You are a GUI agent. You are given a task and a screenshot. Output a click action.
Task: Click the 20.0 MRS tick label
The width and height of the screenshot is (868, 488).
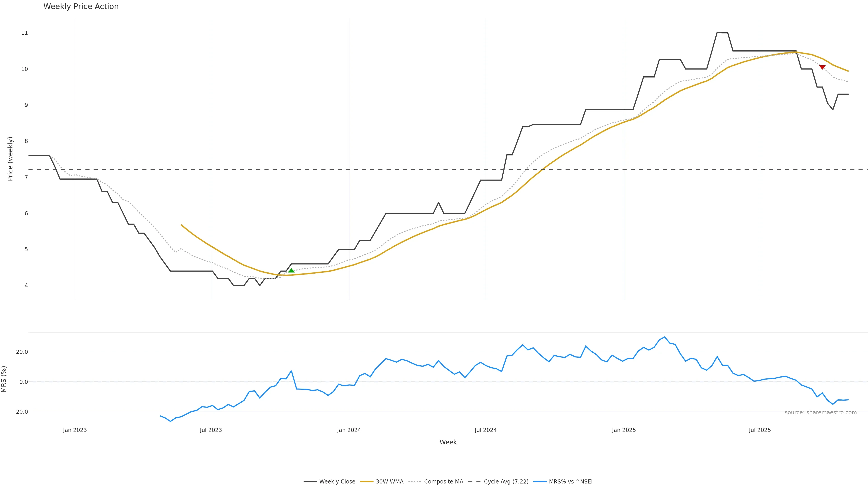pos(22,352)
